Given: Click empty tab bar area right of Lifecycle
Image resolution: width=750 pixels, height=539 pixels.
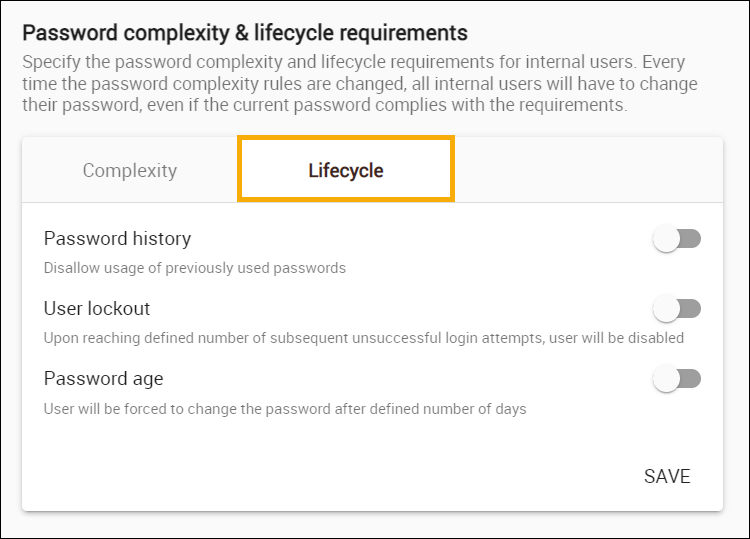Looking at the screenshot, I should [x=588, y=170].
